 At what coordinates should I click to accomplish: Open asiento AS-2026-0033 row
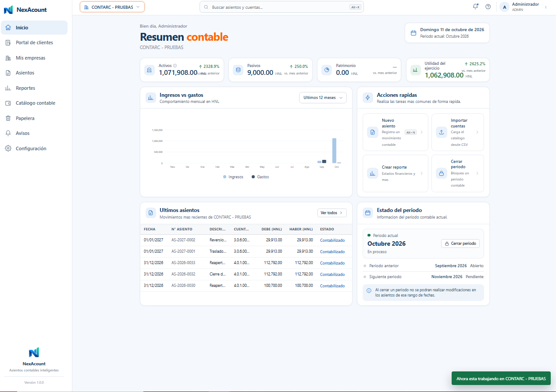coord(246,263)
